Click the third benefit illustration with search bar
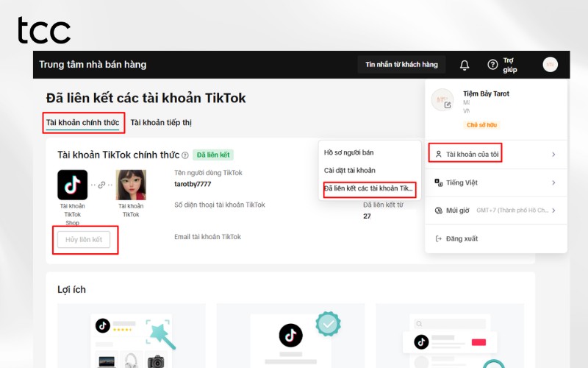 pyautogui.click(x=450, y=336)
